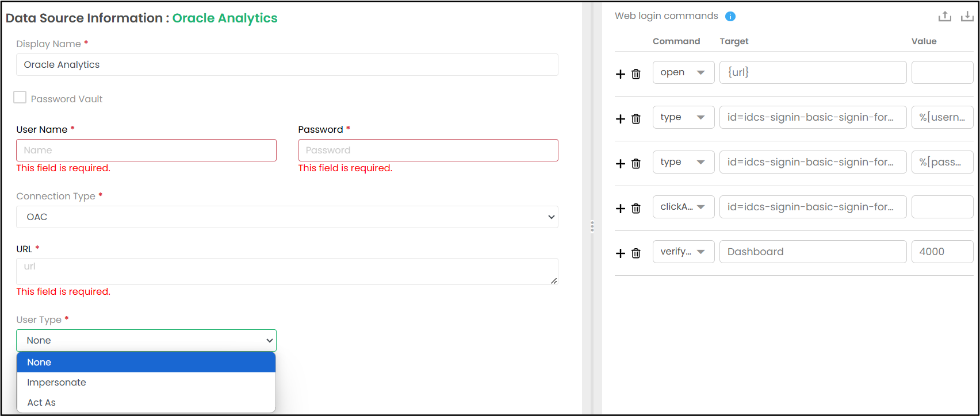
Task: Click the {url} target field
Action: click(813, 72)
